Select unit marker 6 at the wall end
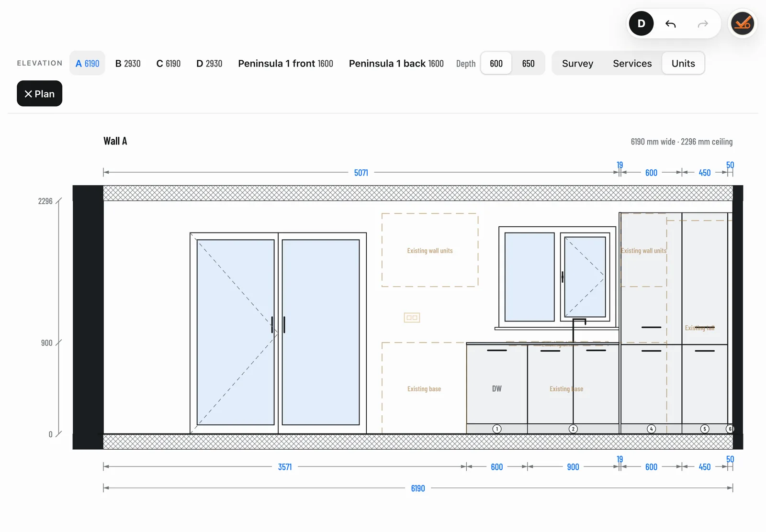Image resolution: width=766 pixels, height=532 pixels. pos(730,429)
